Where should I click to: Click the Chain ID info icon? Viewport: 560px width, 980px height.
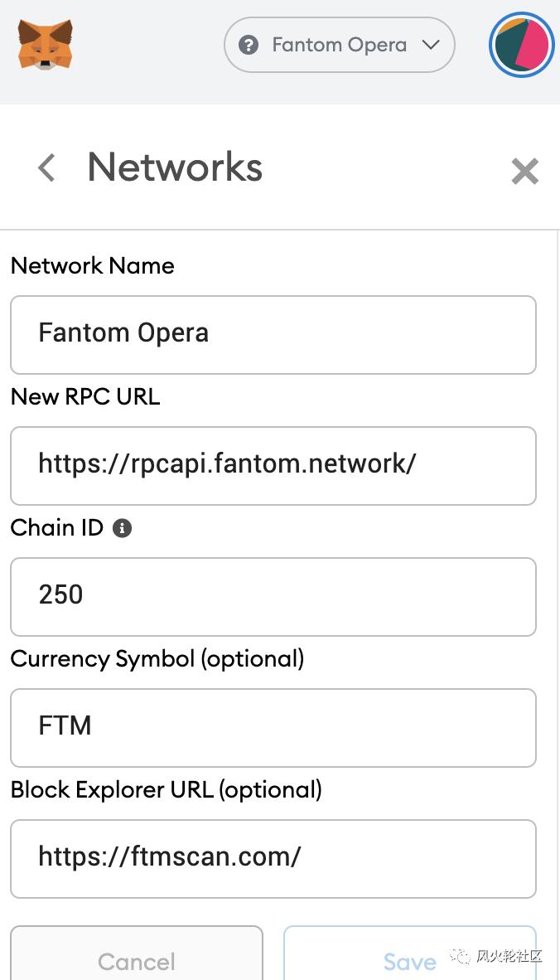coord(122,527)
